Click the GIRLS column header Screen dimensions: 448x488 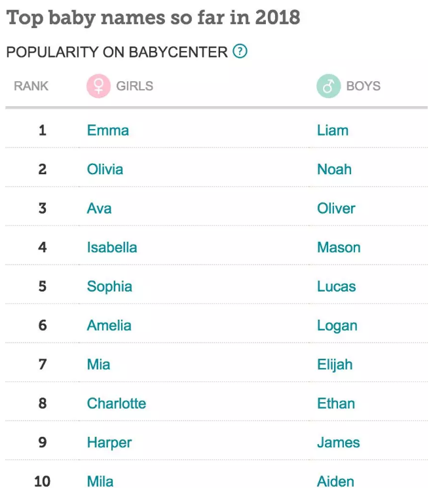135,86
